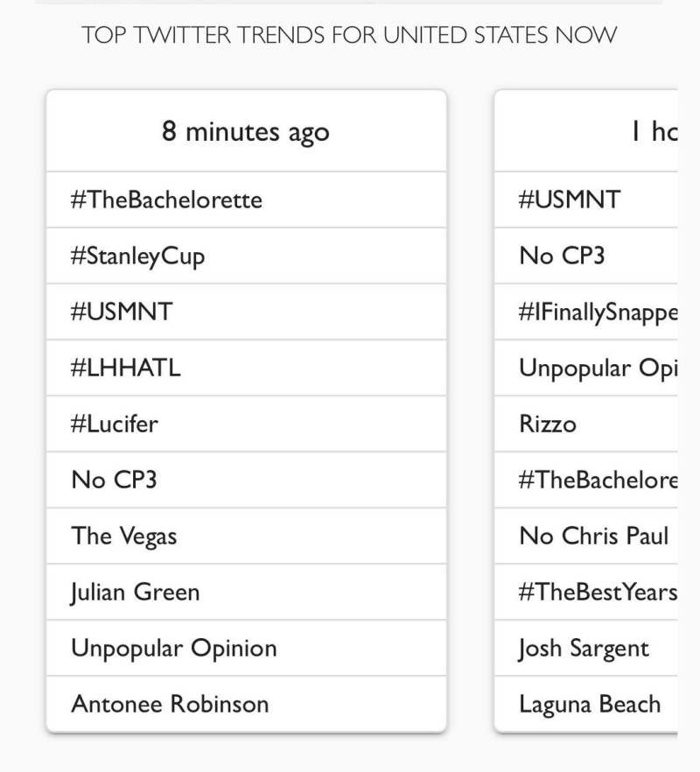Open the Julian Green trend

[x=135, y=592]
